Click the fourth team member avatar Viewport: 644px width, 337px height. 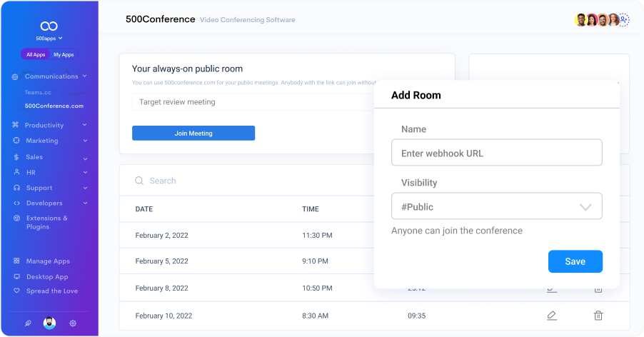click(613, 20)
